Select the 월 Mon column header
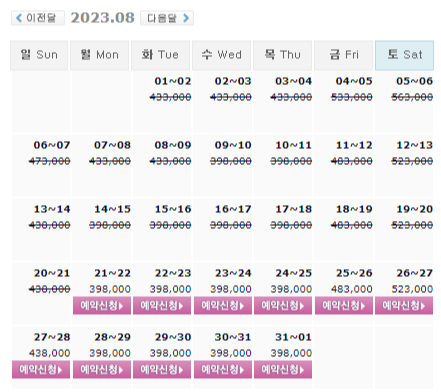The image size is (441, 392). (x=99, y=55)
